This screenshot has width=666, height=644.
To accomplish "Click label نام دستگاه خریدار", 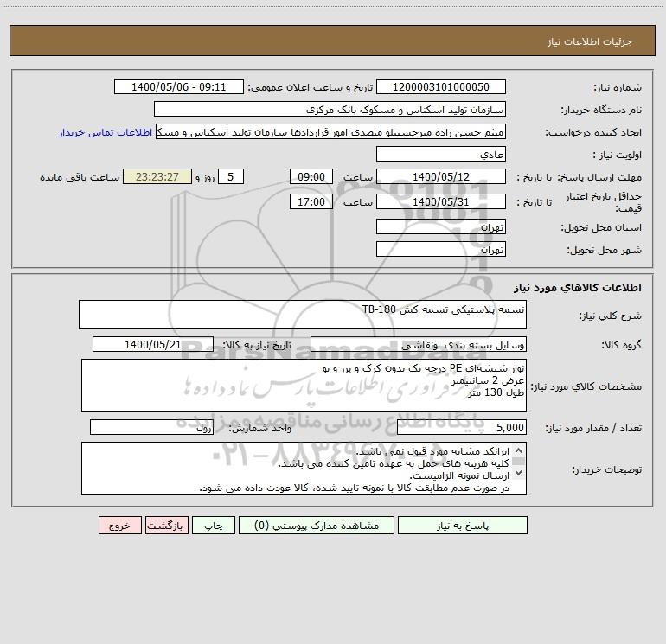I will coord(601,110).
